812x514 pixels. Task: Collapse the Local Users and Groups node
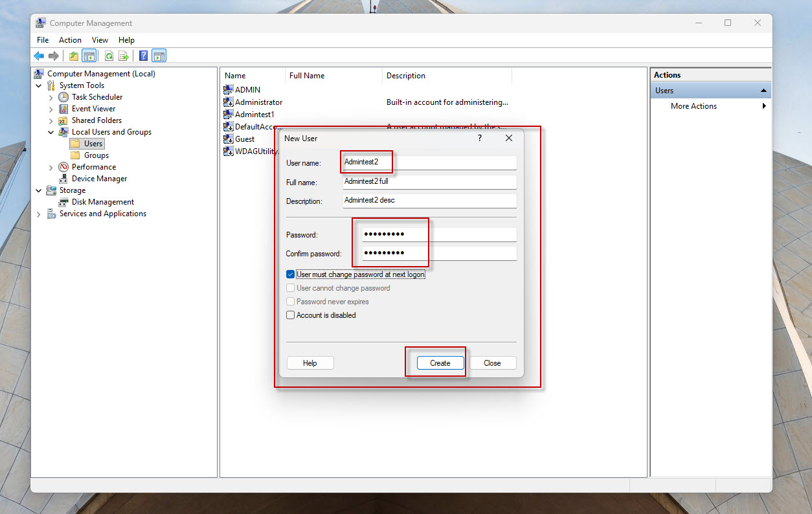tap(51, 132)
